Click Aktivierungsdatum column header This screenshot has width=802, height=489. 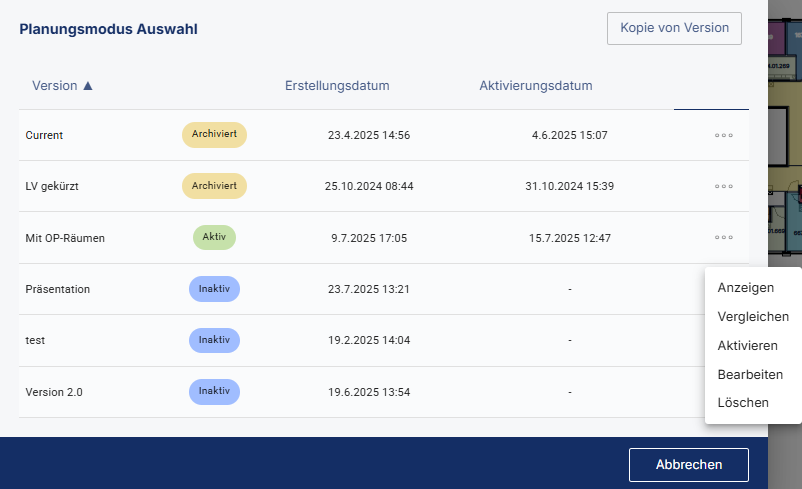[x=536, y=85]
